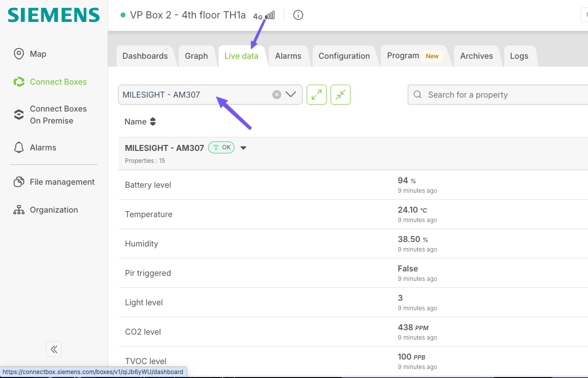588x378 pixels.
Task: Open the device selector dropdown chevron
Action: pyautogui.click(x=291, y=95)
